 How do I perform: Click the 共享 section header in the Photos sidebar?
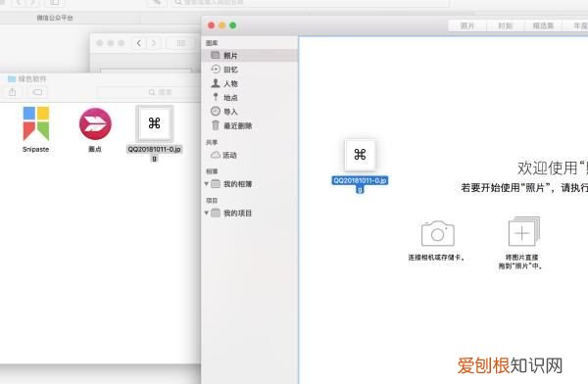[x=212, y=142]
